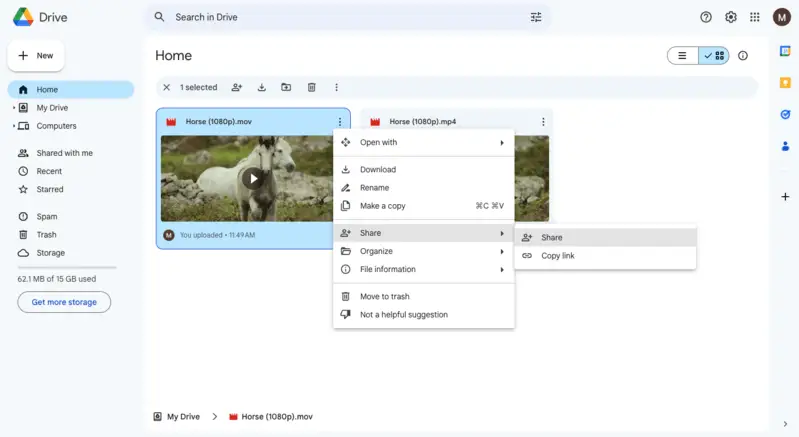Click the Horse (1080p).mp4 thumbnail
799x437 pixels.
pos(532,178)
